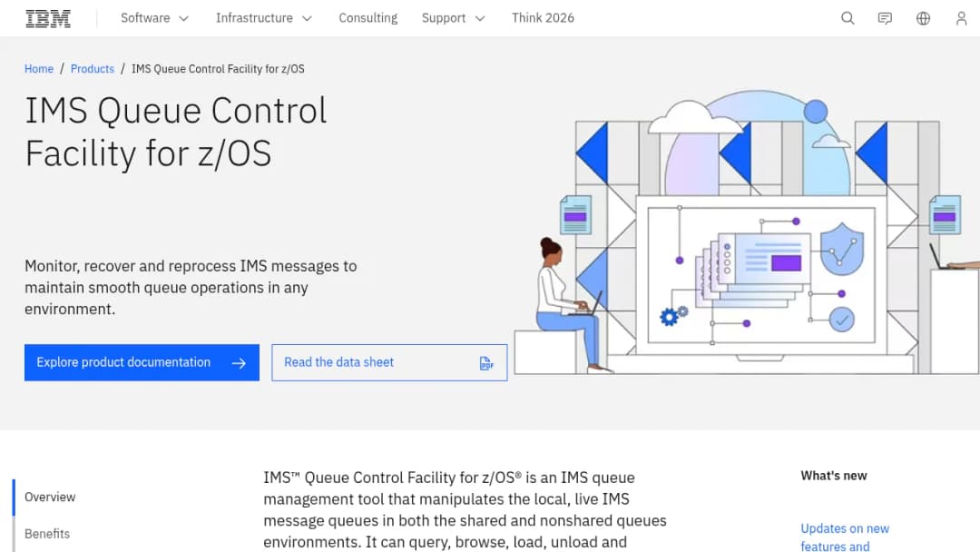
Task: Click the PDF icon on data sheet button
Action: (486, 363)
